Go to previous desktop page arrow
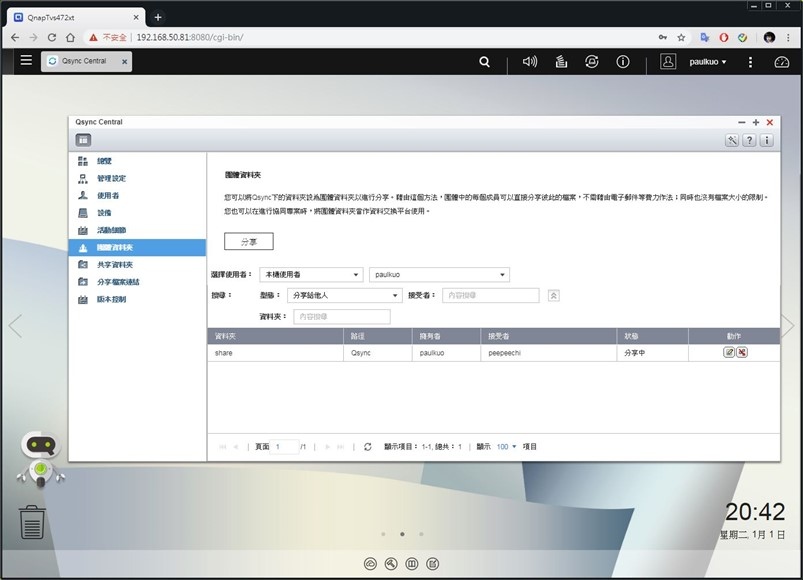Viewport: 803px width, 580px height. click(15, 326)
